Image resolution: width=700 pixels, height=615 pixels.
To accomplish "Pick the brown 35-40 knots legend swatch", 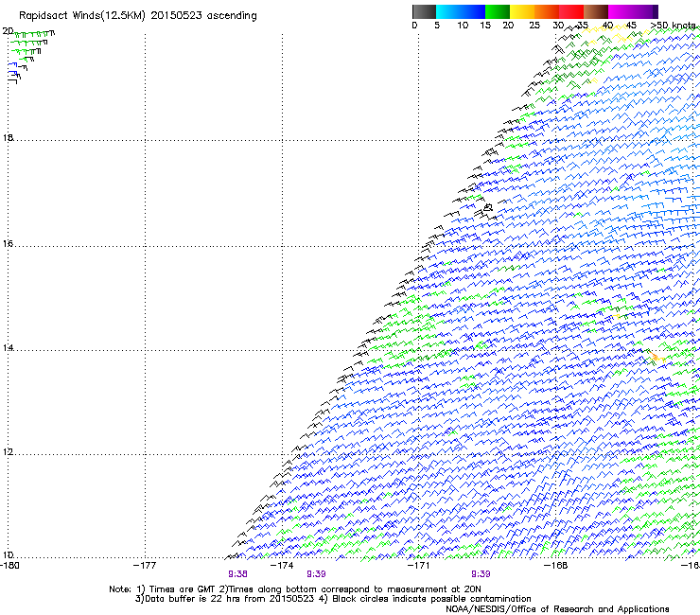I will [x=596, y=11].
